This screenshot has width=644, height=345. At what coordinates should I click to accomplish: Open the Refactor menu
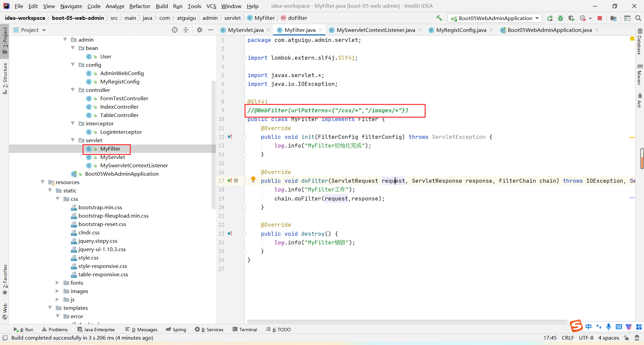[140, 6]
